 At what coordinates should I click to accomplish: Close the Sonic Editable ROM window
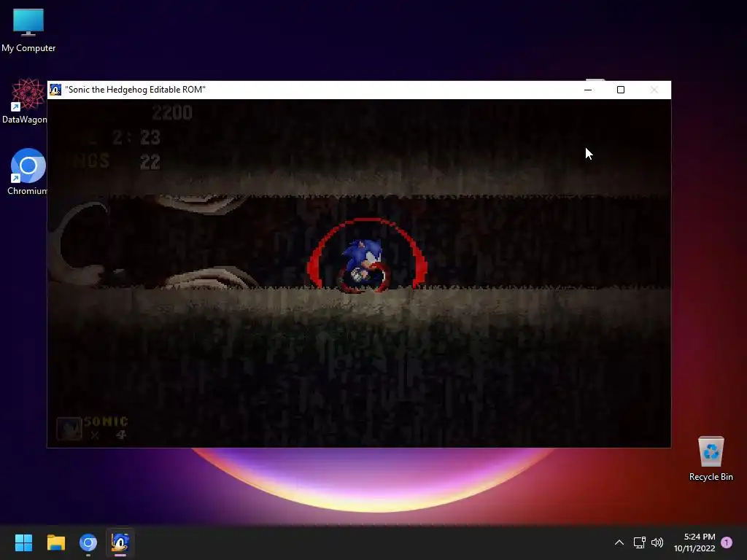(654, 90)
